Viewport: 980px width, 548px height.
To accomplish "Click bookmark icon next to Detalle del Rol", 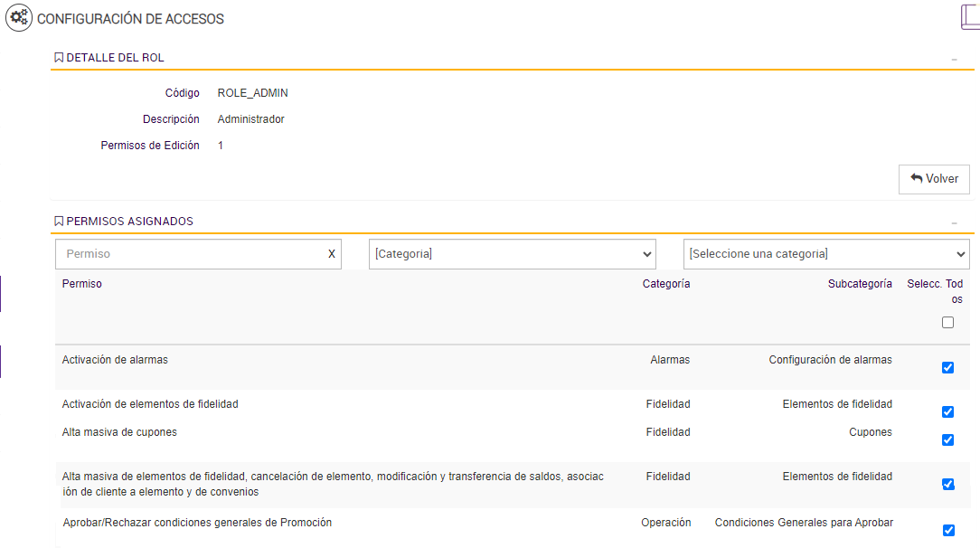I will click(59, 58).
